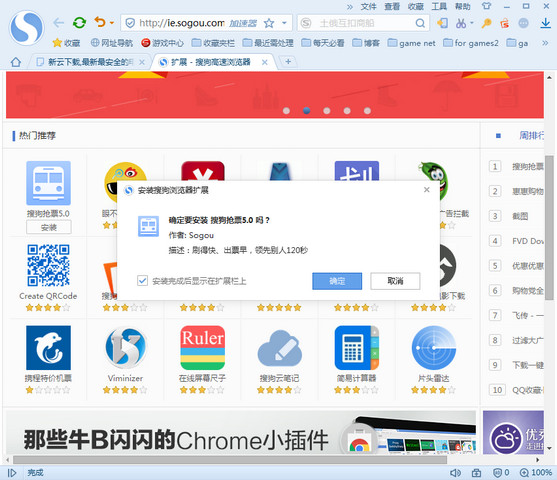557x480 pixels.
Task: Click the Sogou browser logo avatar
Action: (x=27, y=28)
